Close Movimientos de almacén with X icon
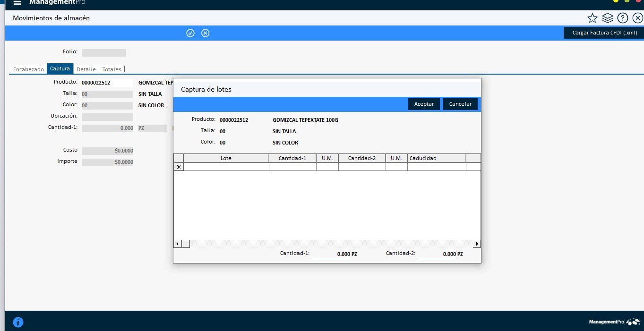Screen dimensions: 644x331 click(637, 18)
